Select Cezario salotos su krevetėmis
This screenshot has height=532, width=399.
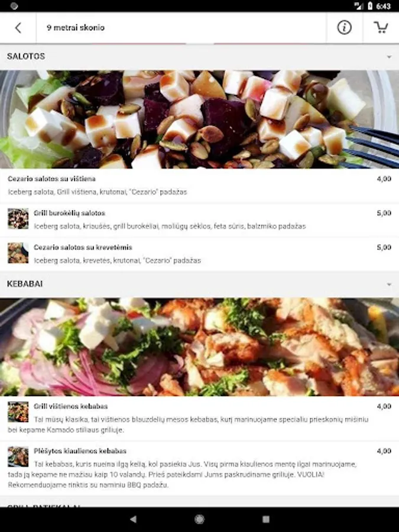tap(200, 254)
